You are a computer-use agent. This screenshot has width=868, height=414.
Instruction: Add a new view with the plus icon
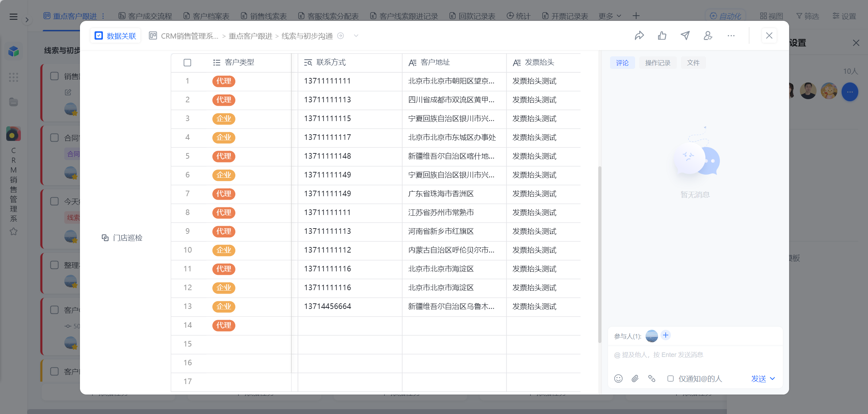[x=636, y=16]
